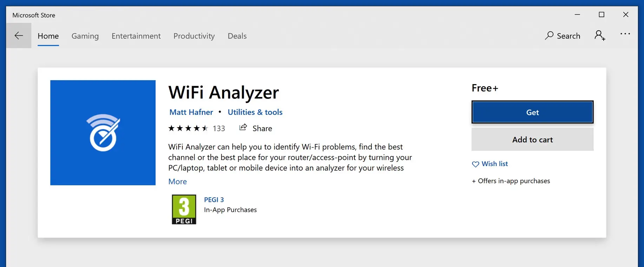Expand the description with More
Screen dimensions: 644x267
click(178, 182)
